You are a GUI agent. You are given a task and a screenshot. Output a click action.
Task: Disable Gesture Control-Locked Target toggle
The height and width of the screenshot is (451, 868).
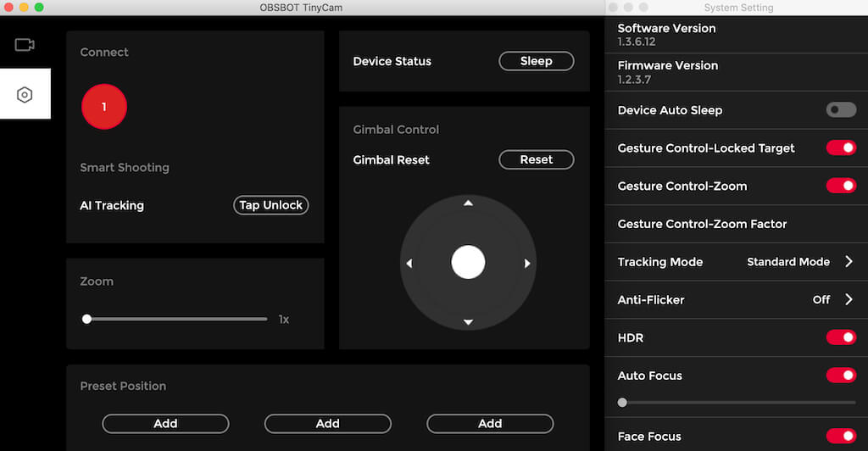tap(841, 148)
